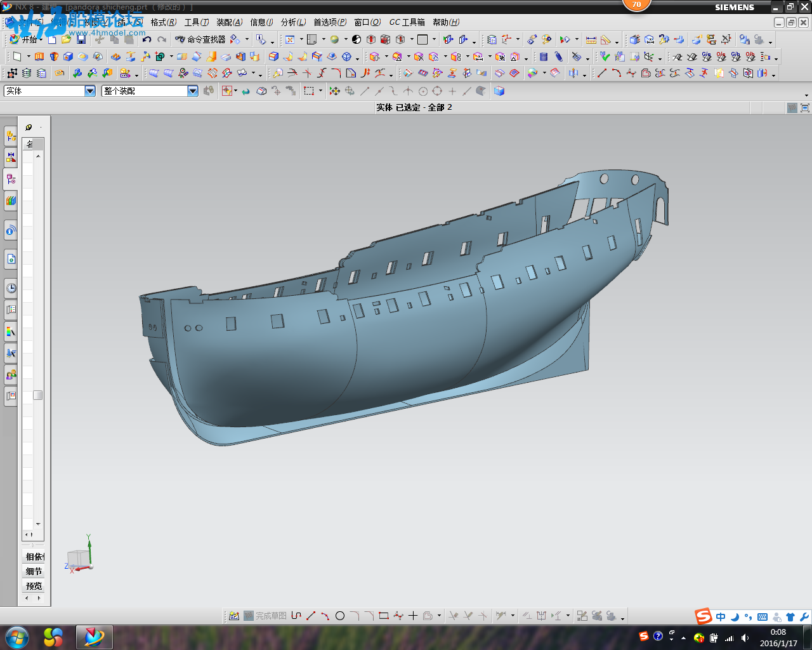Open the Reuse Library books sidebar tab

[11, 201]
